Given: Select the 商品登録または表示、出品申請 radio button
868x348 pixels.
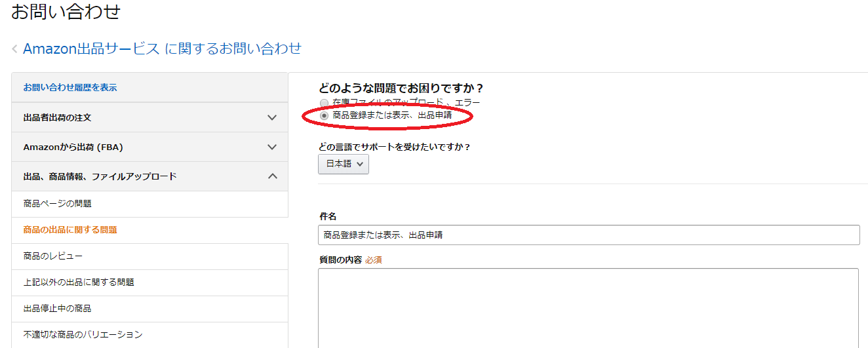Looking at the screenshot, I should pos(324,115).
